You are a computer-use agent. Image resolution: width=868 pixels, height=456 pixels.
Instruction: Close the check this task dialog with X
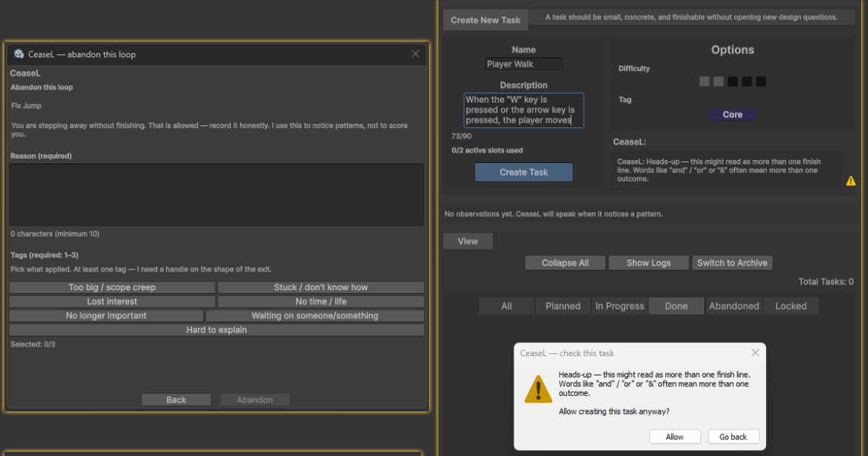755,352
